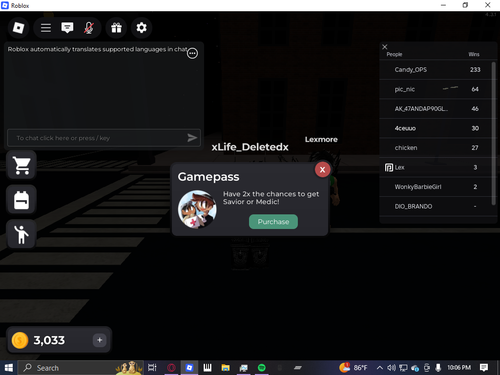Open the Windows Start menu

[x=8, y=368]
